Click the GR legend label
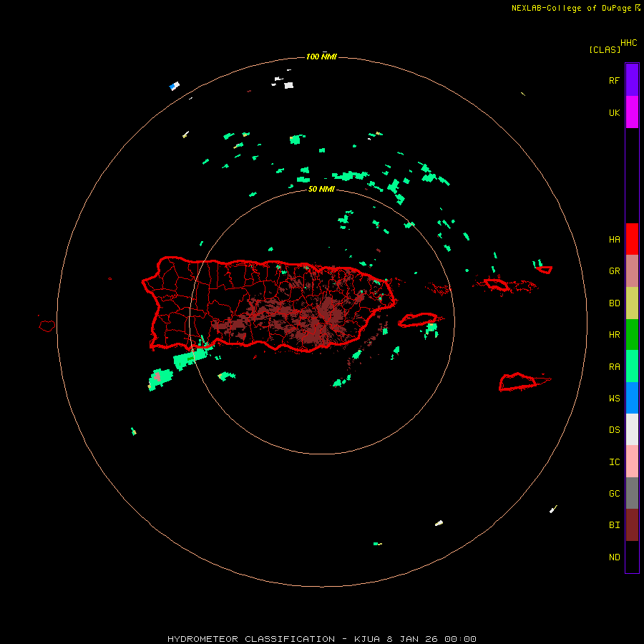 (x=614, y=271)
